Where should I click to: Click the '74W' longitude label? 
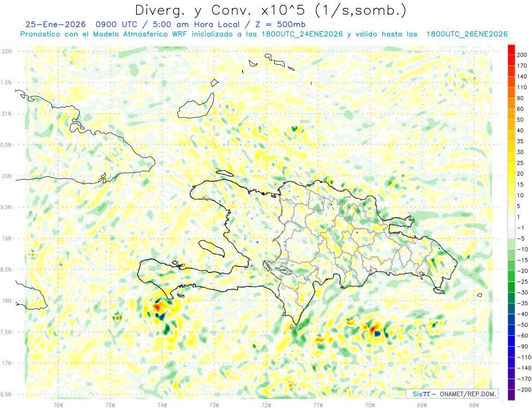(162, 405)
